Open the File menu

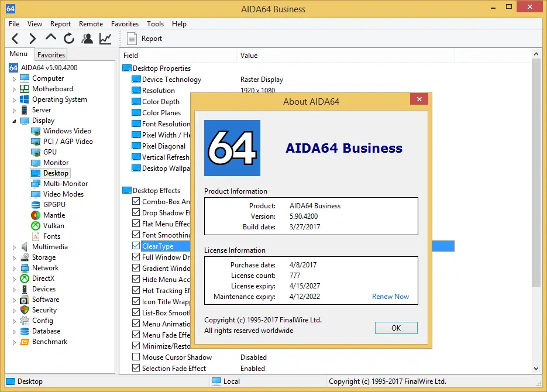(14, 24)
